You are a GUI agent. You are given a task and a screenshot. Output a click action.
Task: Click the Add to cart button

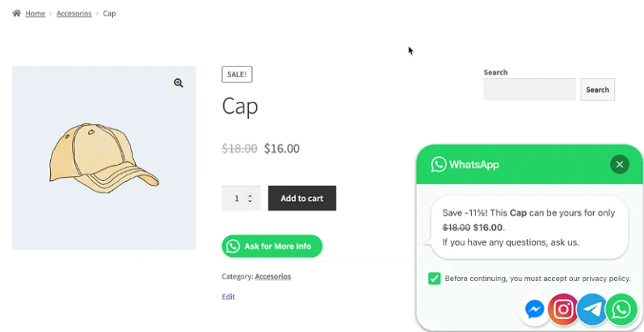[x=301, y=198]
